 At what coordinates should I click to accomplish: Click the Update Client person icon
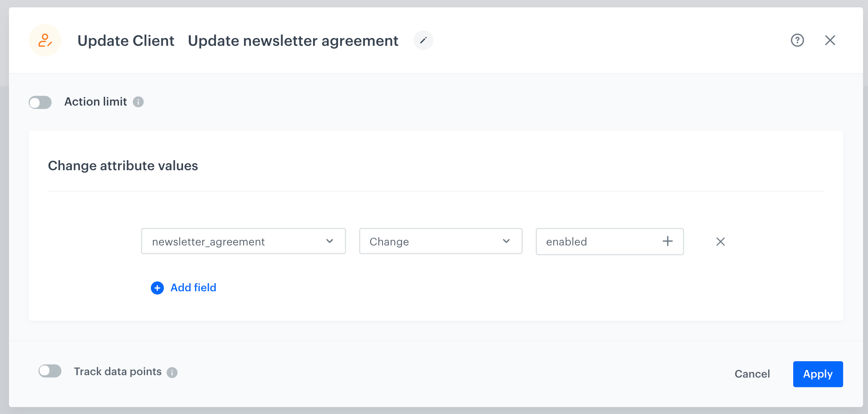click(x=45, y=40)
